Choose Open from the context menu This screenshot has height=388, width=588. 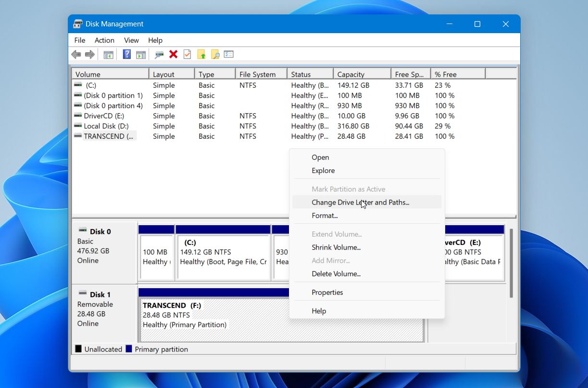click(x=367, y=158)
